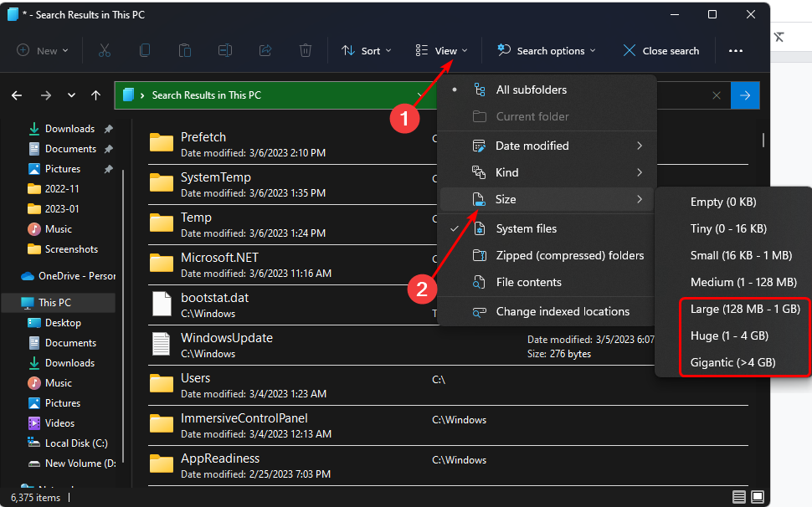Click the Share icon in the toolbar
812x507 pixels.
265,50
